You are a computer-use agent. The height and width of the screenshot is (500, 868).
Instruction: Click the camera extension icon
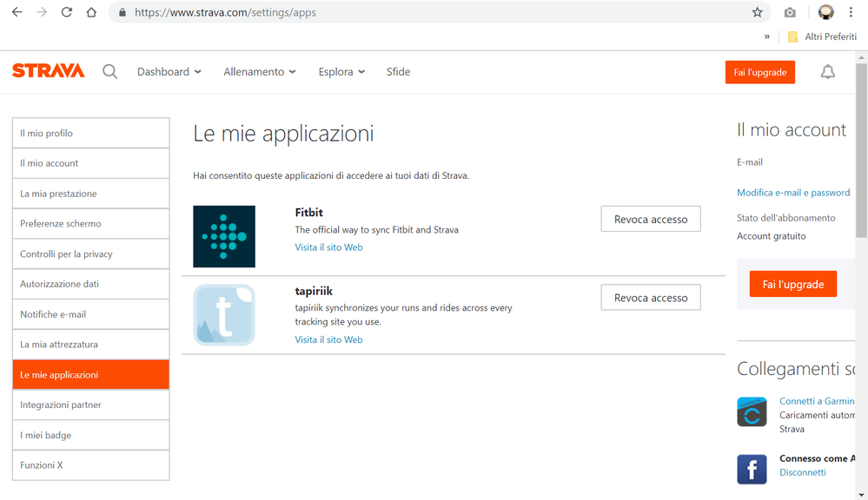(790, 12)
